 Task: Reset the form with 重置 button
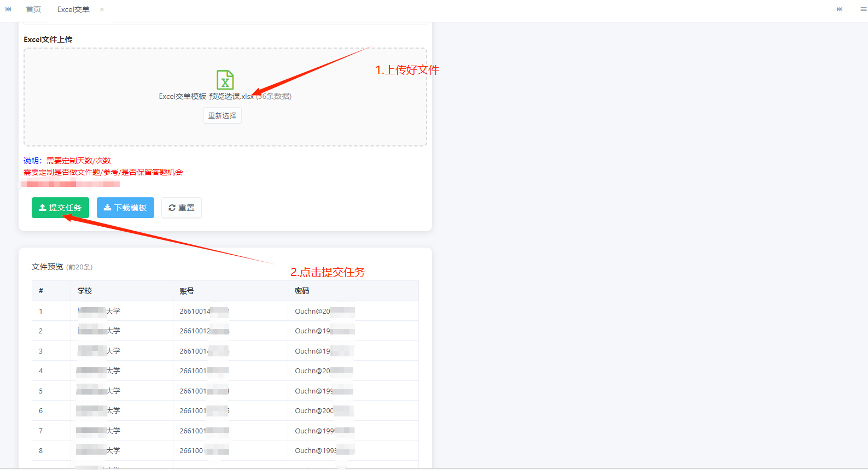tap(182, 208)
